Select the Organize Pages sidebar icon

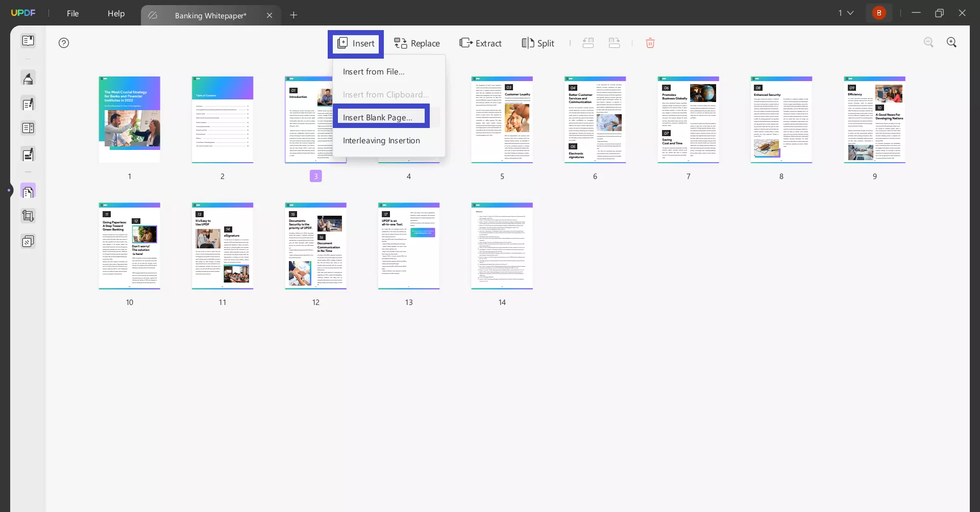pos(28,192)
